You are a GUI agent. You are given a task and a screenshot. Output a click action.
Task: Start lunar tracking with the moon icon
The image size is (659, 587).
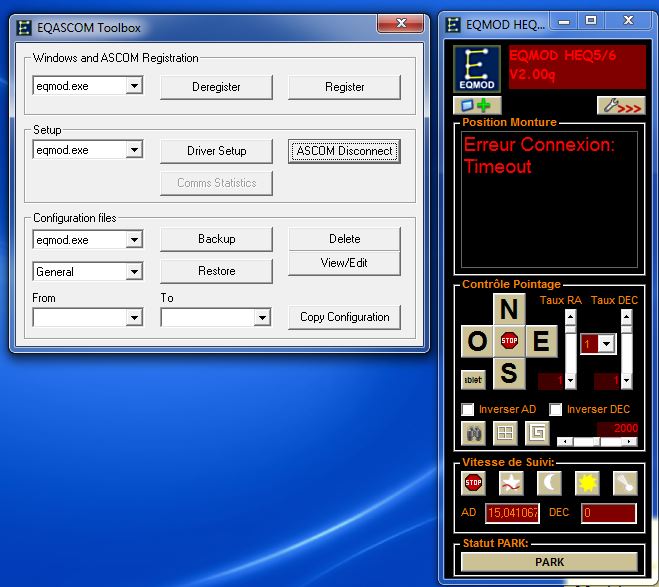(x=549, y=483)
